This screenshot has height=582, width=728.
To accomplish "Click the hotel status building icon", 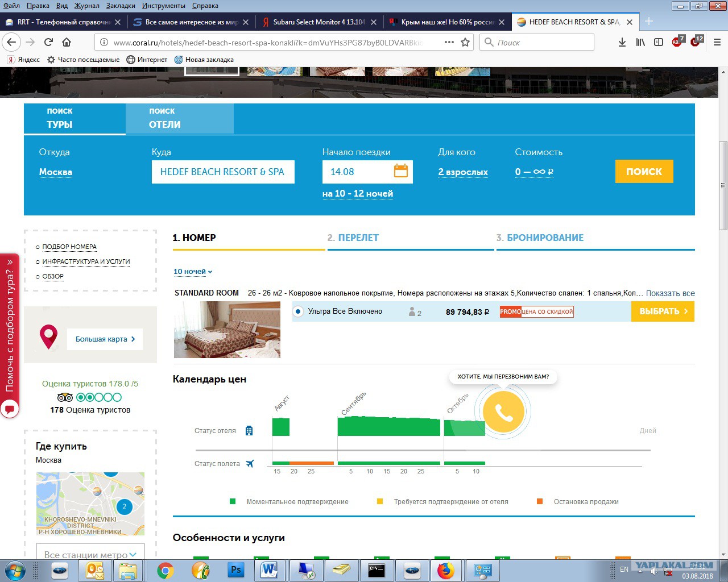I will pos(249,430).
